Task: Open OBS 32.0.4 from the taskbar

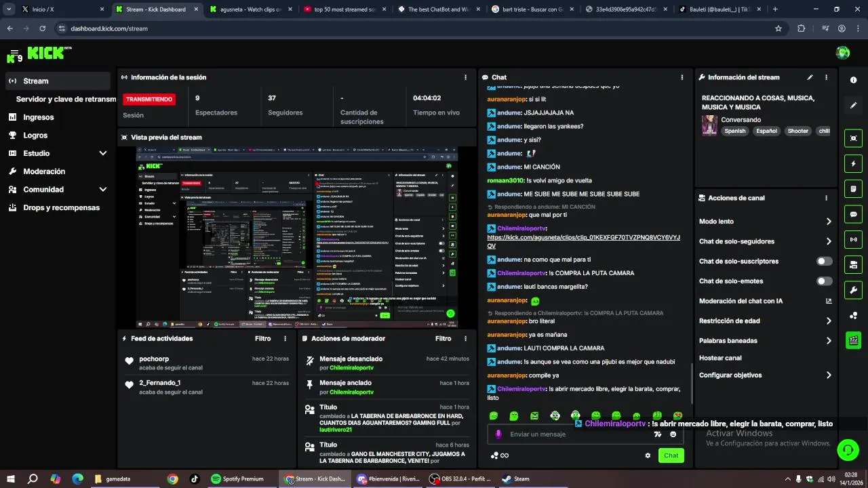Action: 460,479
